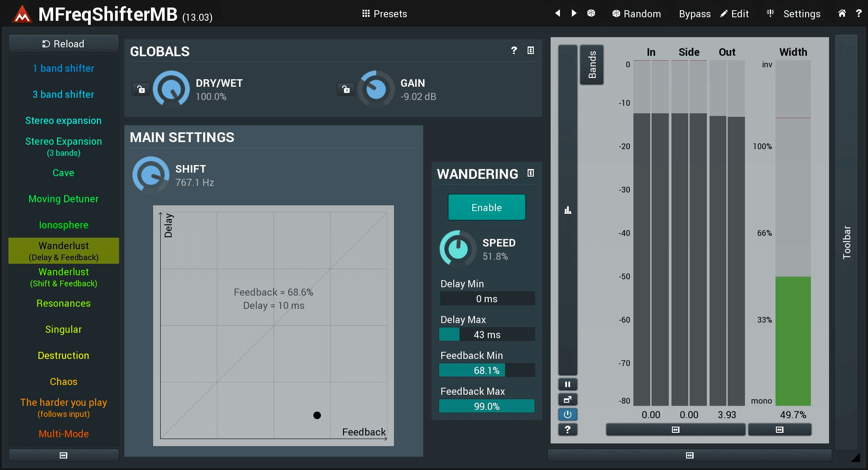Enable Bypass mode
Screen dimensions: 868x470
[x=694, y=14]
